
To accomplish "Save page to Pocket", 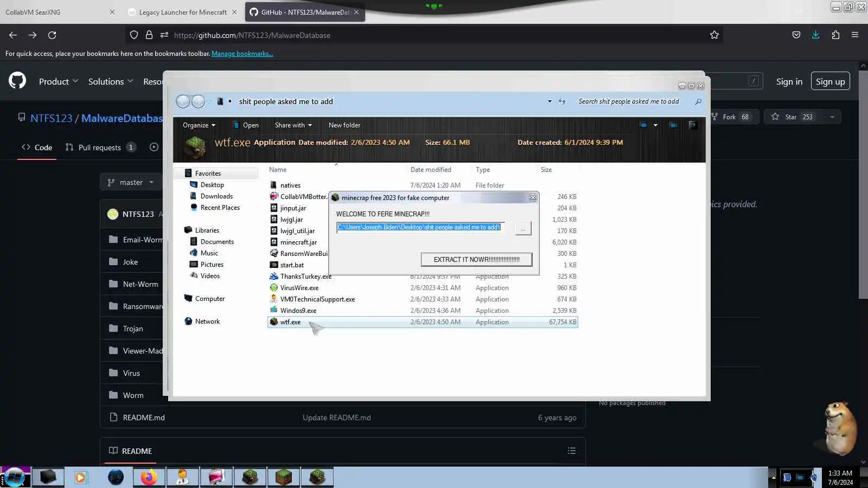I will (x=796, y=35).
